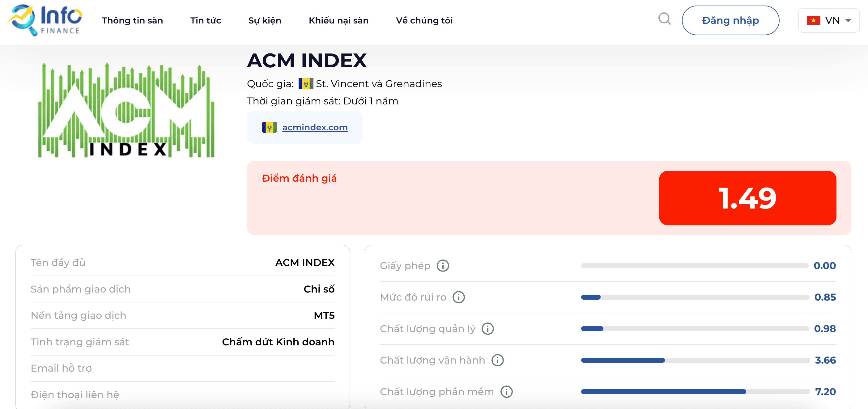This screenshot has width=868, height=409.
Task: Open the Khiếu nại sàn menu item
Action: [338, 20]
